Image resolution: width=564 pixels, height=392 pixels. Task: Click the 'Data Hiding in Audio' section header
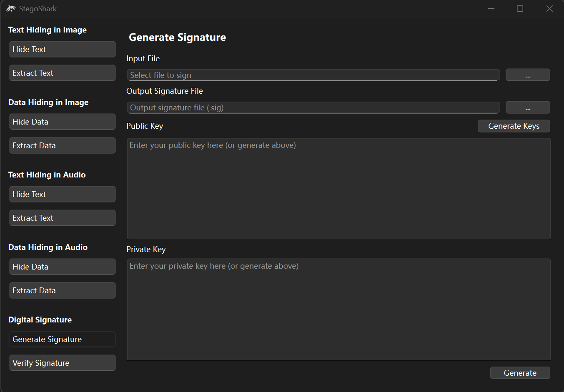click(48, 247)
